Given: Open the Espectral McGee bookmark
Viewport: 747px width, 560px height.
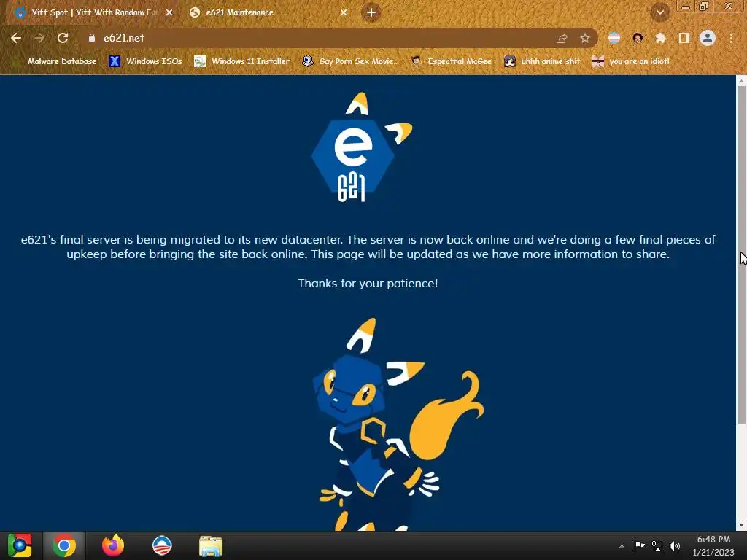Looking at the screenshot, I should coord(451,61).
